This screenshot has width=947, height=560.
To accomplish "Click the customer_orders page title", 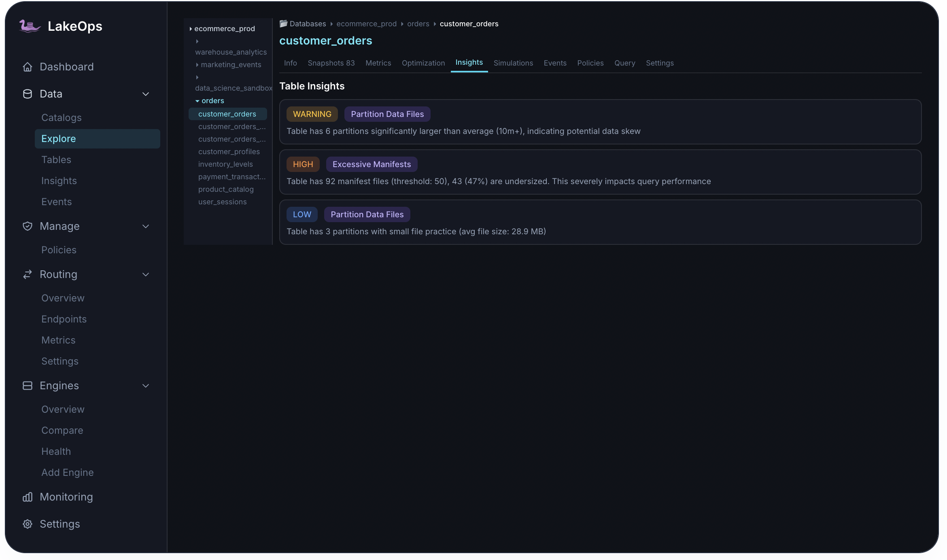I will click(326, 41).
